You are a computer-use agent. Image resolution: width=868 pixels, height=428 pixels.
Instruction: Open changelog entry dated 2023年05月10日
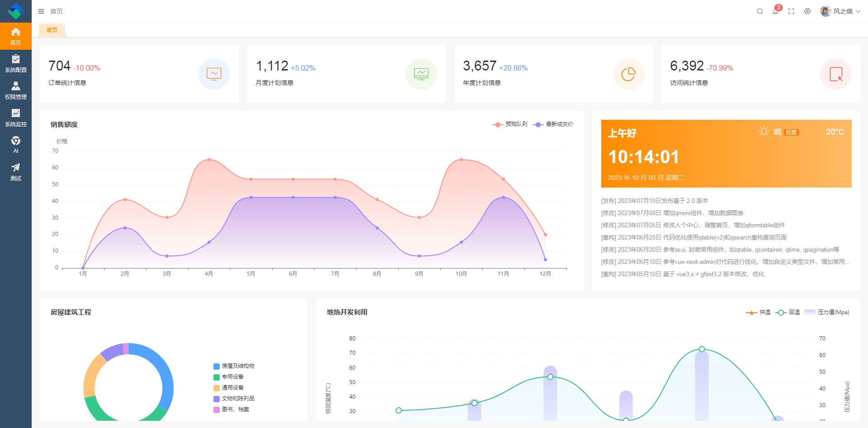pyautogui.click(x=683, y=274)
